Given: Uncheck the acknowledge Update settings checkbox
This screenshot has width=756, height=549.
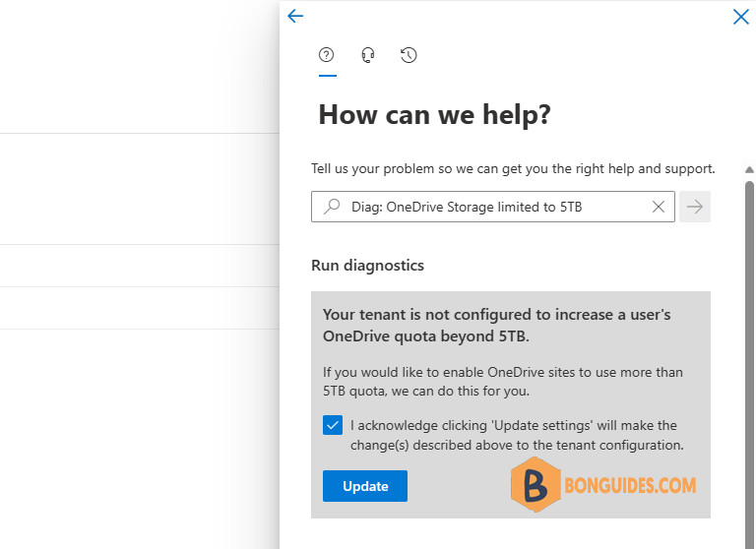Looking at the screenshot, I should (x=333, y=425).
